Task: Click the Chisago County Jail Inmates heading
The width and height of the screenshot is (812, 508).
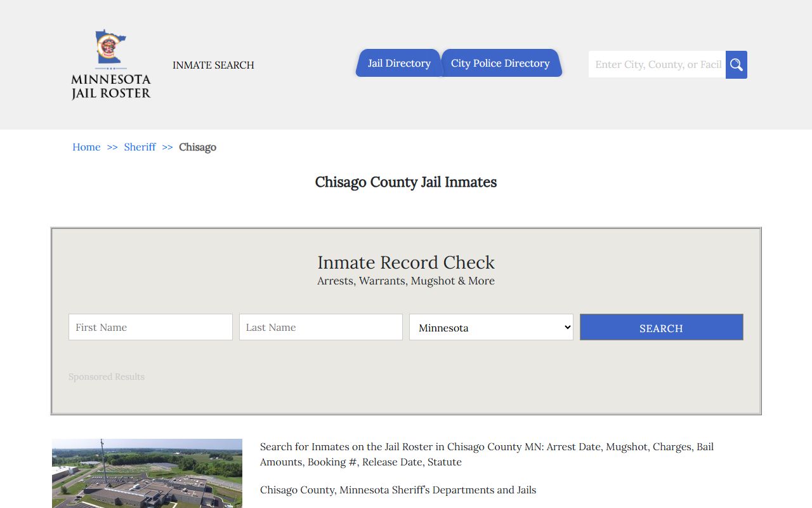Action: coord(406,182)
